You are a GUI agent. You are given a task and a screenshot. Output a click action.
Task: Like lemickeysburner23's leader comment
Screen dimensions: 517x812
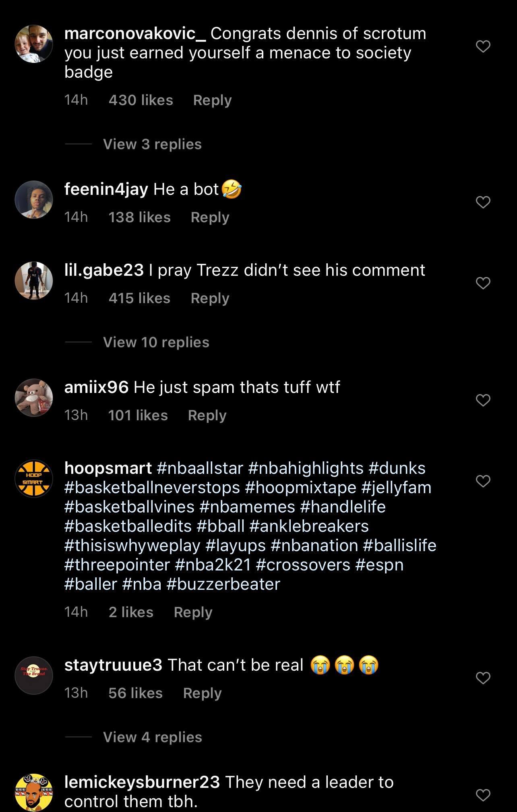[x=483, y=795]
